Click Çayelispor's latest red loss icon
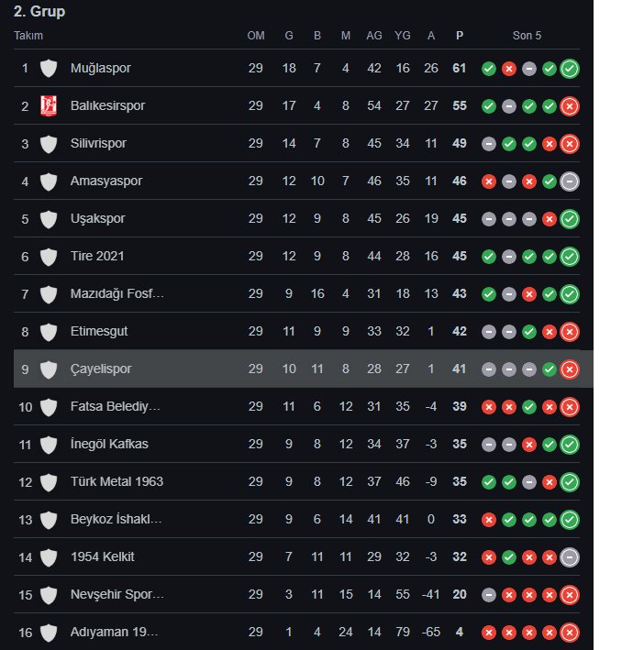The image size is (644, 650). click(570, 369)
